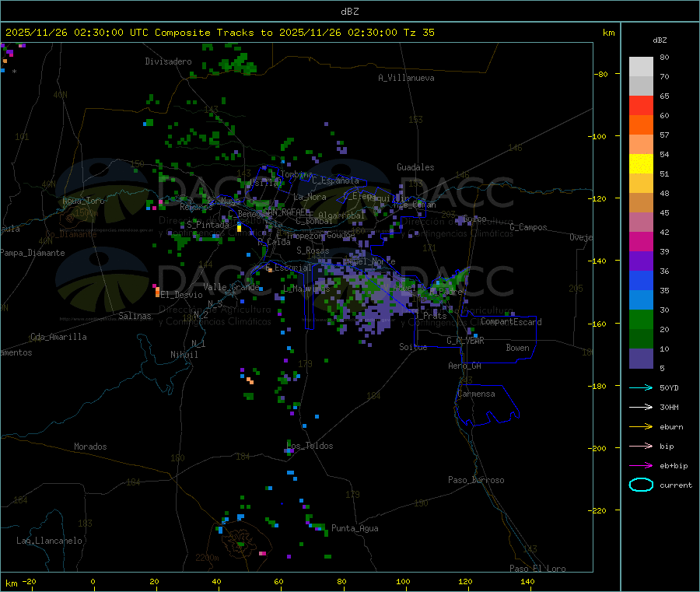Select the white 70–80 dBZ color band

[x=641, y=67]
